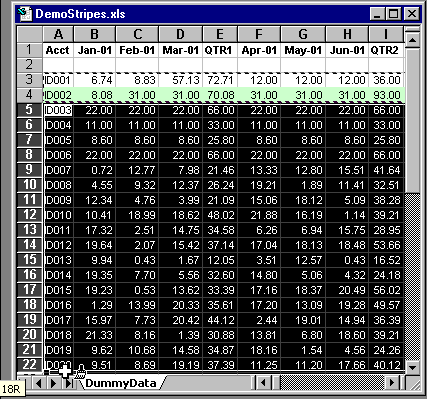Screen dimensions: 427x399
Task: Select column E header
Action: tap(220, 34)
